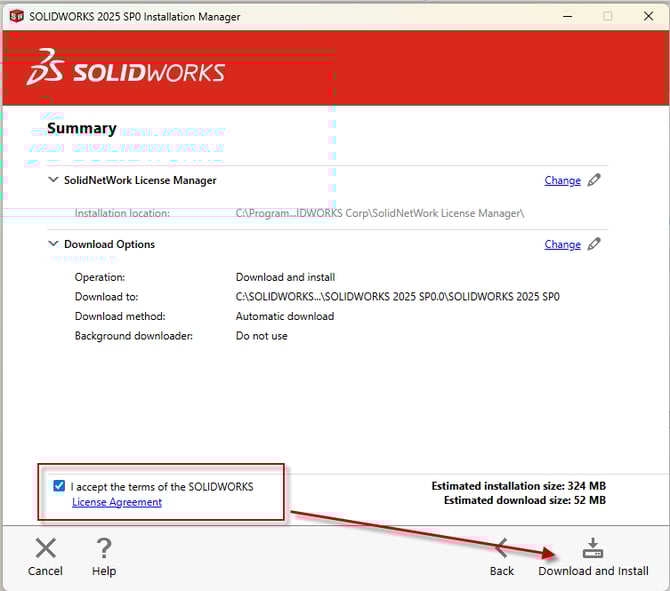Click the Download to folder path
Image resolution: width=670 pixels, height=591 pixels.
coord(397,297)
